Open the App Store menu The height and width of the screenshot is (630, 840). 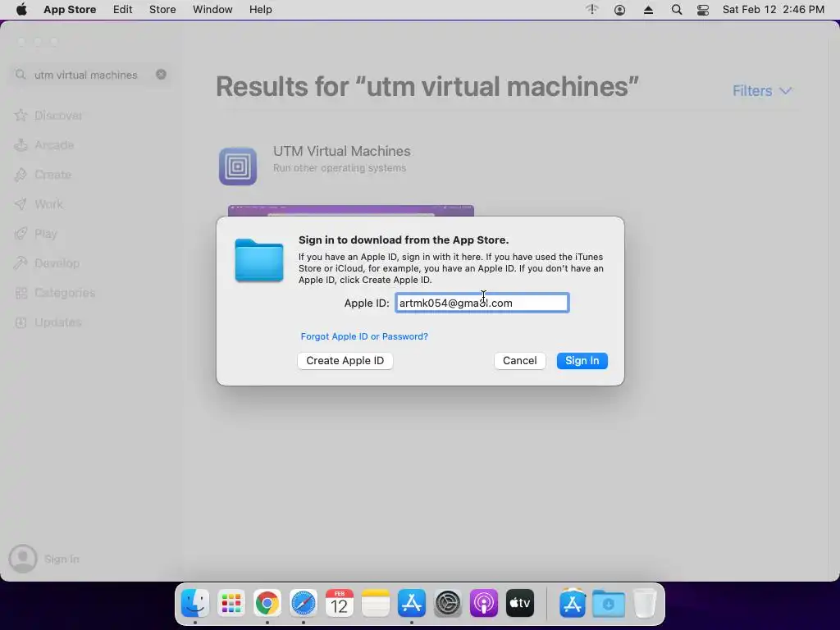[70, 10]
